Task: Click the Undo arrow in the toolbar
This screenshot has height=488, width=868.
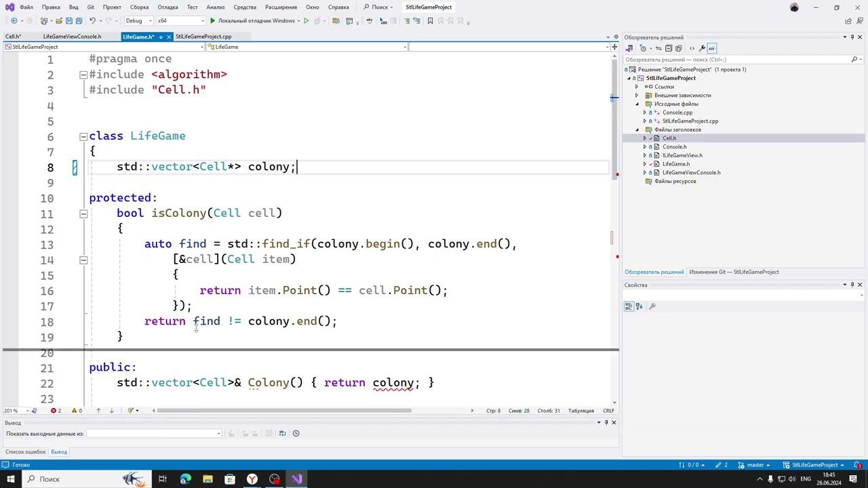Action: click(x=92, y=21)
